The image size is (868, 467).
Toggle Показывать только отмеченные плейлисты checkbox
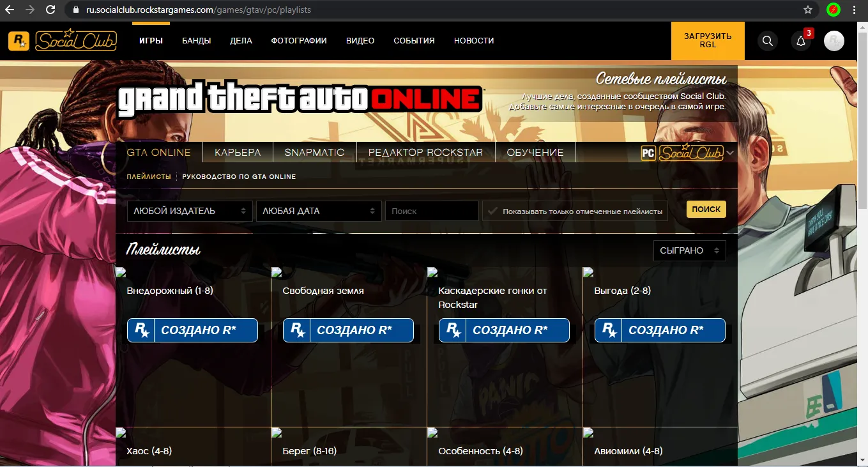click(x=492, y=211)
